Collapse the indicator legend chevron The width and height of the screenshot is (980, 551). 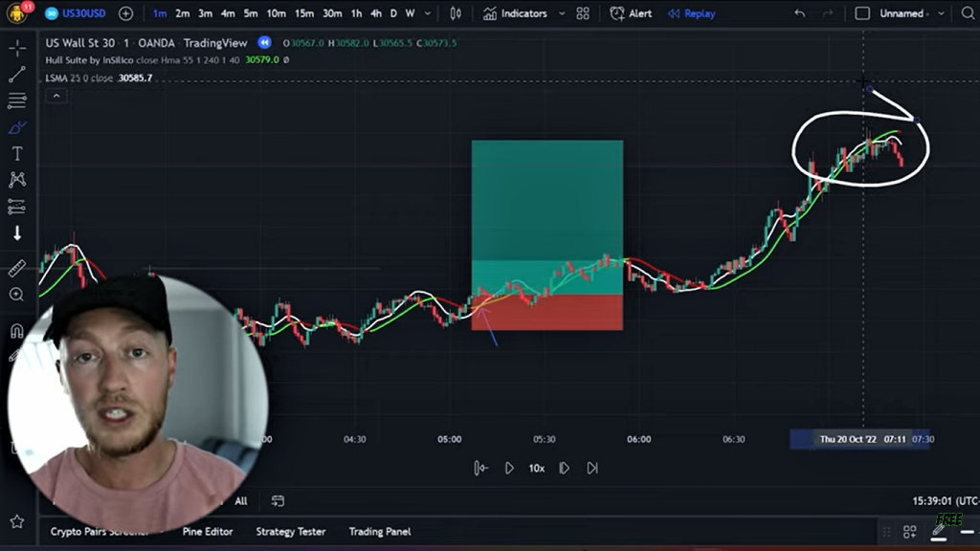point(56,96)
